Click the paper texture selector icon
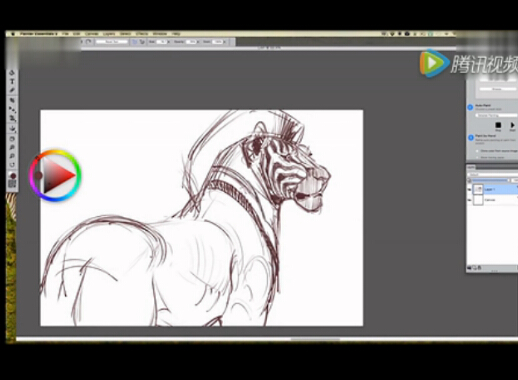518x380 pixels. pyautogui.click(x=12, y=184)
